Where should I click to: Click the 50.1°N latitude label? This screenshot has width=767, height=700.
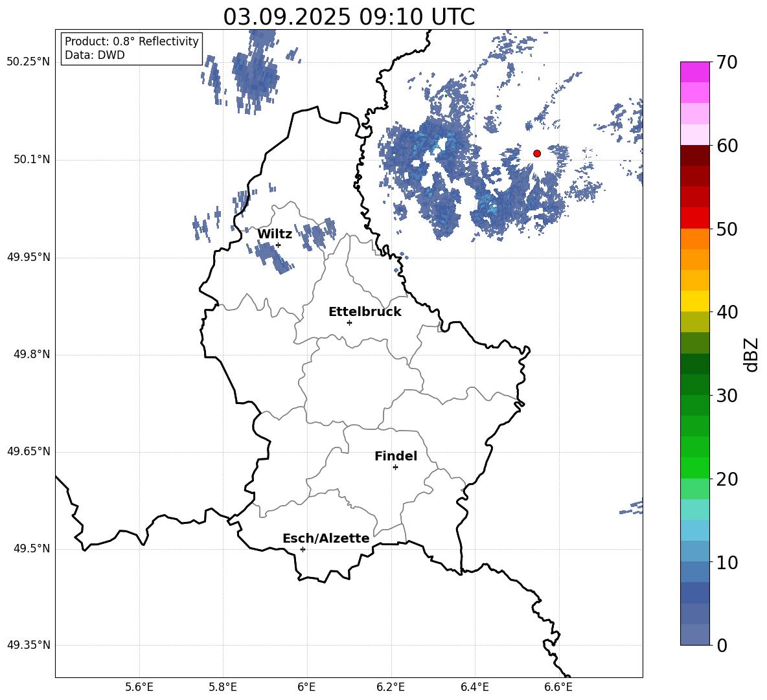coord(32,160)
